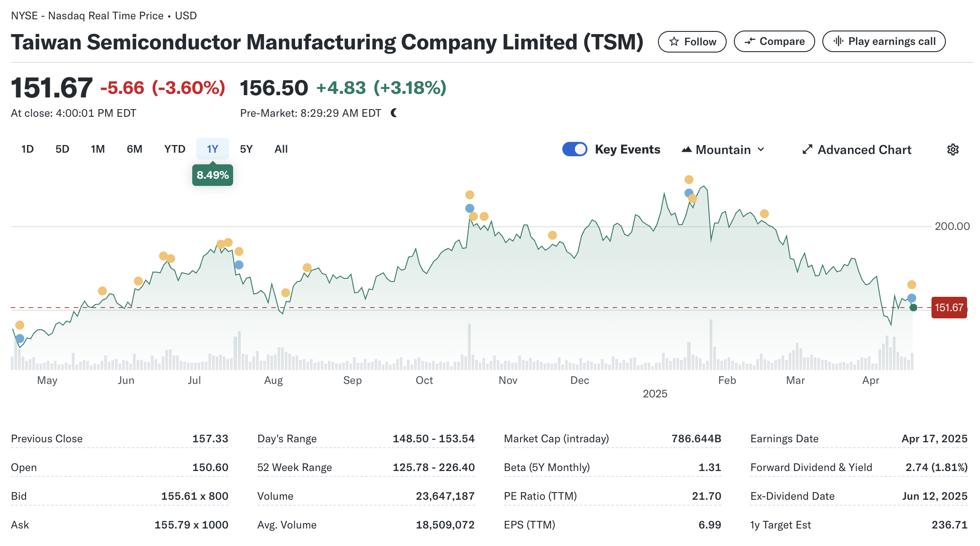
Task: Click the Advanced Chart expand arrow icon
Action: (807, 150)
